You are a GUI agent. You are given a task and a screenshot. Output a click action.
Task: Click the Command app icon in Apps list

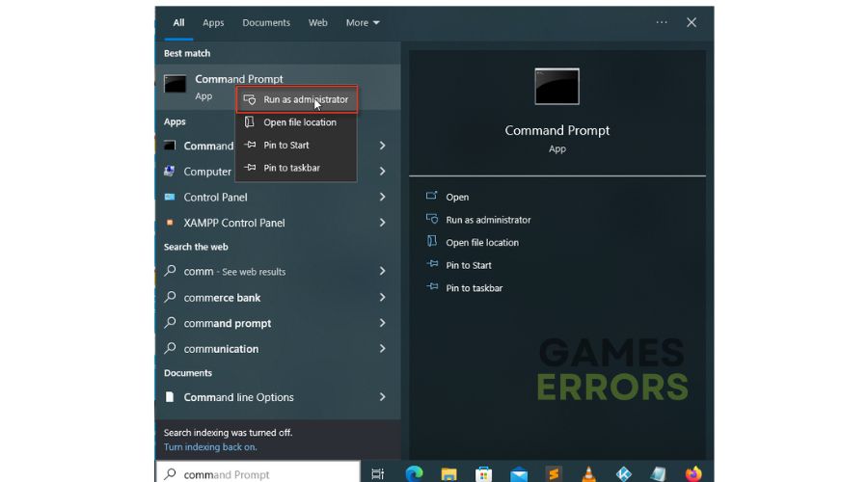tap(170, 146)
